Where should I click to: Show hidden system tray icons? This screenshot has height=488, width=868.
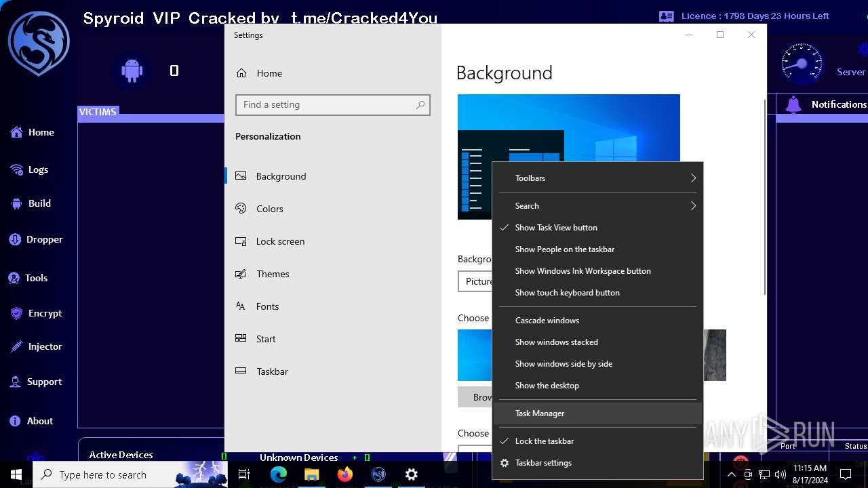coord(732,474)
